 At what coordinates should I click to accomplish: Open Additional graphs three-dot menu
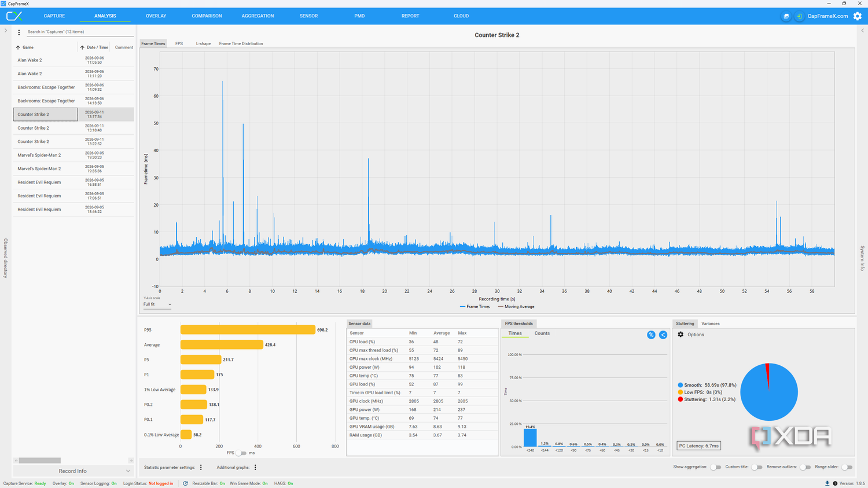(x=255, y=467)
